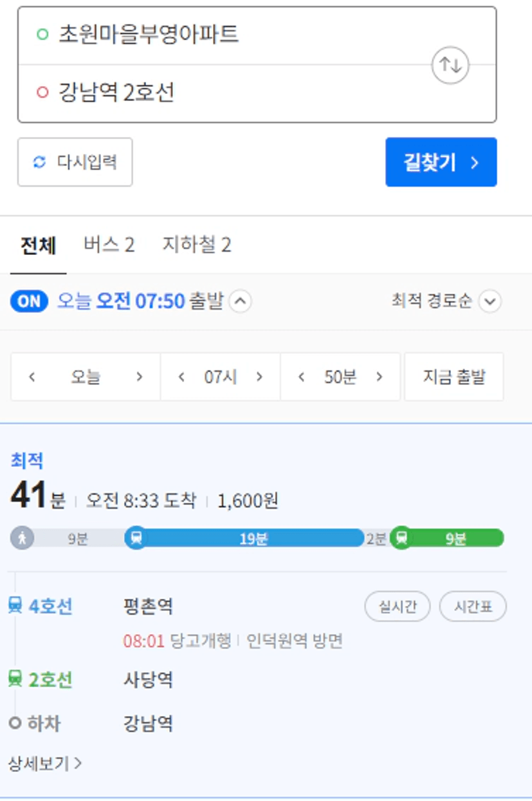Image resolution: width=532 pixels, height=801 pixels.
Task: Click the 하차 label
Action: 43,723
